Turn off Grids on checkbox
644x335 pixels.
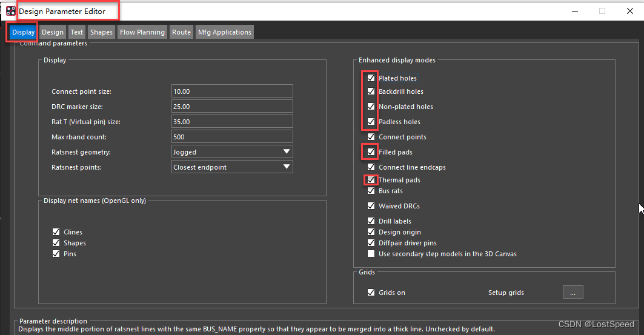(371, 293)
